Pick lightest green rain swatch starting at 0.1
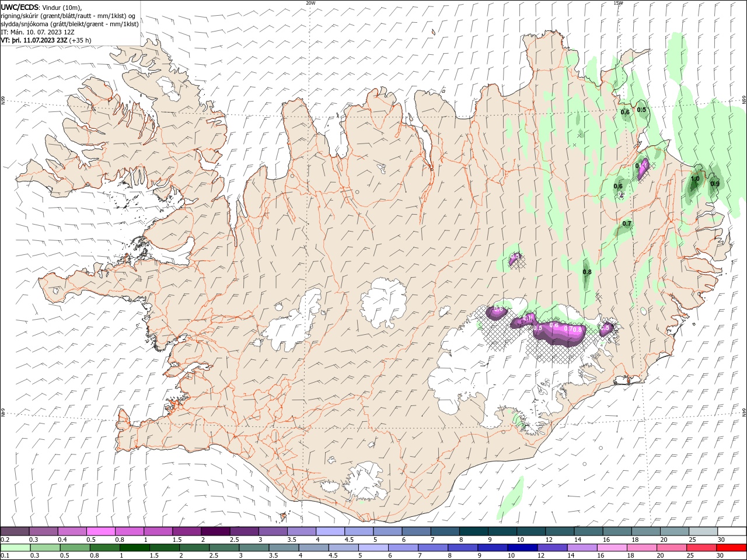747x560 pixels. pos(15,548)
